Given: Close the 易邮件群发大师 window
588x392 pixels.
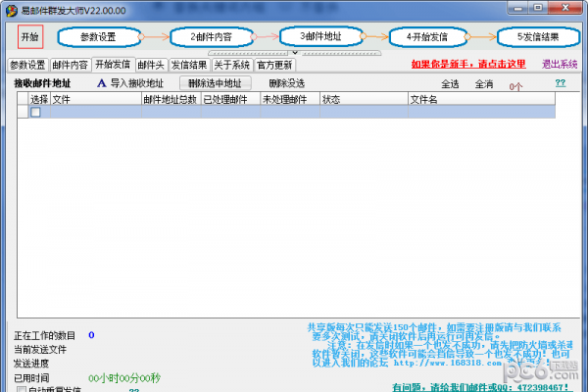Looking at the screenshot, I should [x=565, y=8].
